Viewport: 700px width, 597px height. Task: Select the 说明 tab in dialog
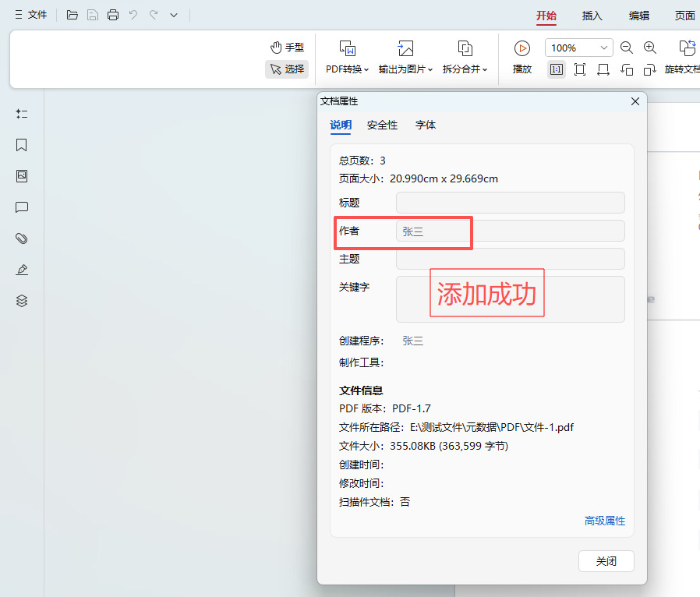point(341,125)
